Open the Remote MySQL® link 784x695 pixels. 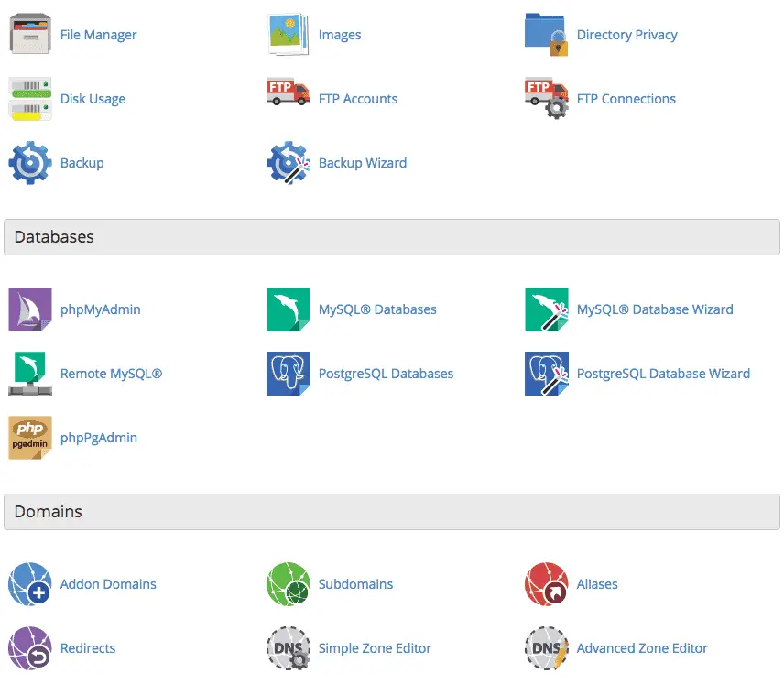point(111,374)
